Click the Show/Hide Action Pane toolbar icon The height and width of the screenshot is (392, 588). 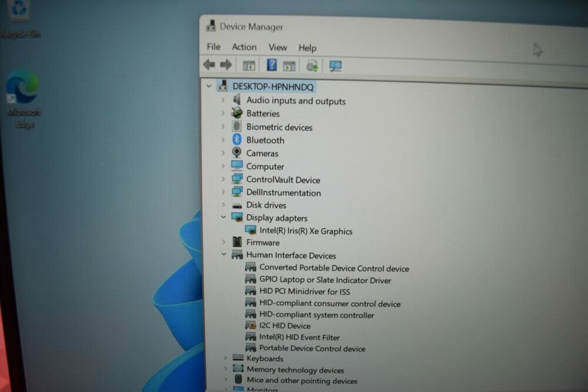(x=289, y=66)
